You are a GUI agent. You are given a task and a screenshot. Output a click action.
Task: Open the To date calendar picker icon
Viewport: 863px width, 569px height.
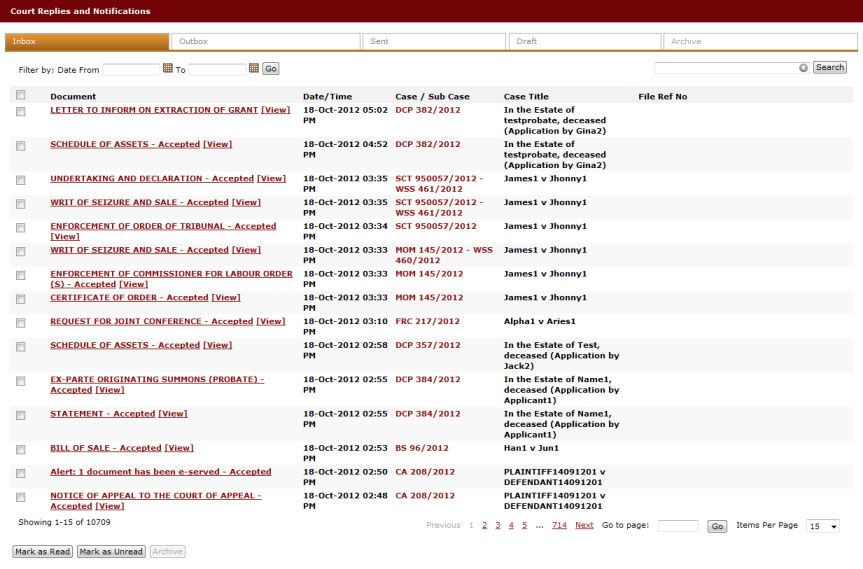click(x=254, y=69)
